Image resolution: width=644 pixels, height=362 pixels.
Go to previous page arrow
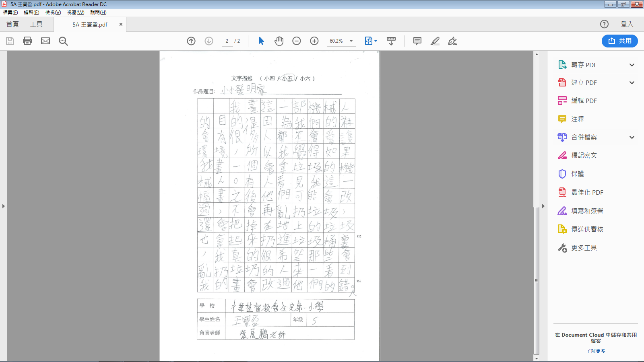191,41
